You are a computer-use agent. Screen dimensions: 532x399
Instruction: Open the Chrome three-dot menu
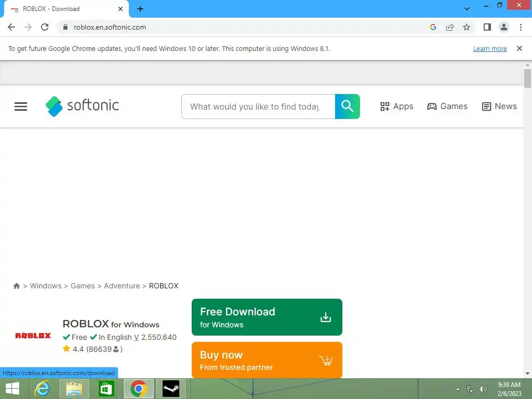[x=521, y=27]
